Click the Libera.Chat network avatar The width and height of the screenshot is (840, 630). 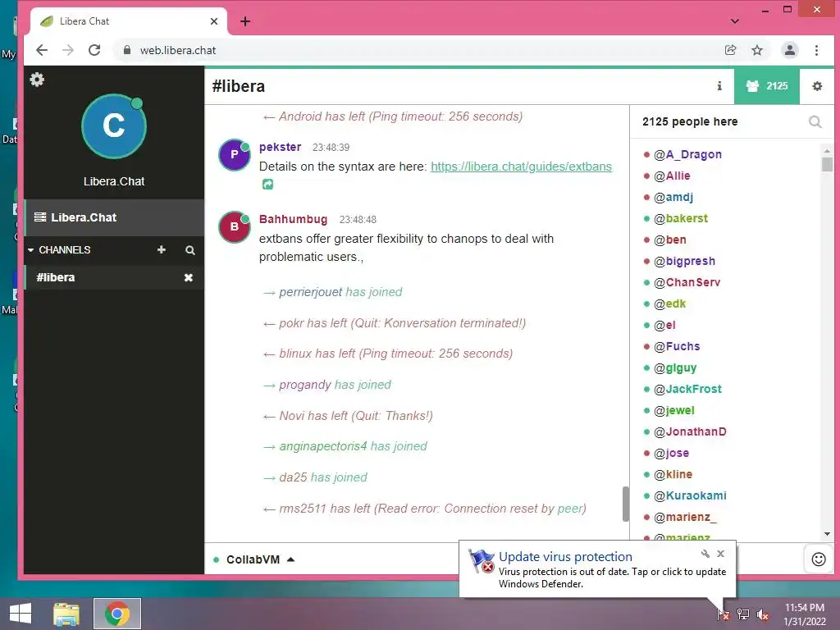114,126
